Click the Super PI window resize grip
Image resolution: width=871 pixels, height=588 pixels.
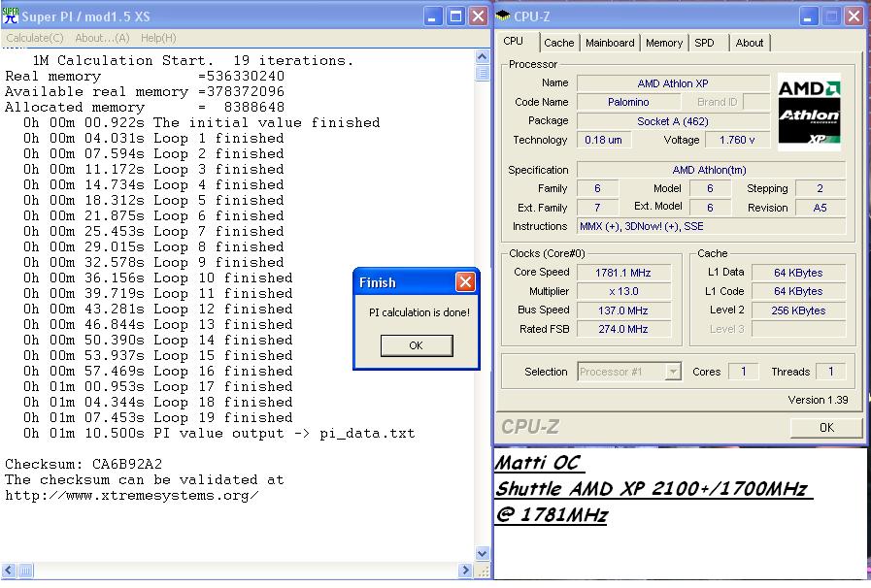(x=483, y=571)
